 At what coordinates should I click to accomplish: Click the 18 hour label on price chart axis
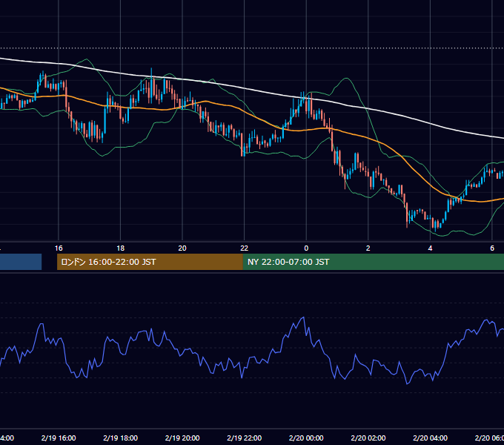point(121,248)
